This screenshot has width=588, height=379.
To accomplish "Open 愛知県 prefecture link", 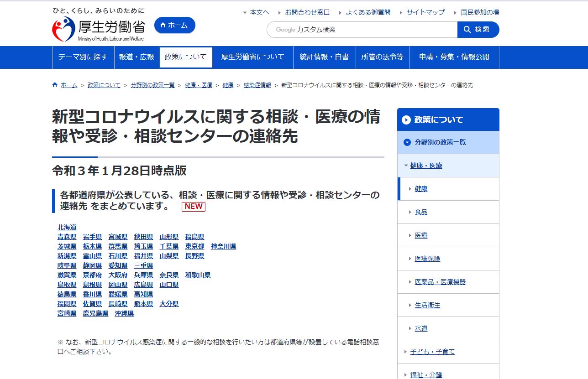I will tap(118, 265).
